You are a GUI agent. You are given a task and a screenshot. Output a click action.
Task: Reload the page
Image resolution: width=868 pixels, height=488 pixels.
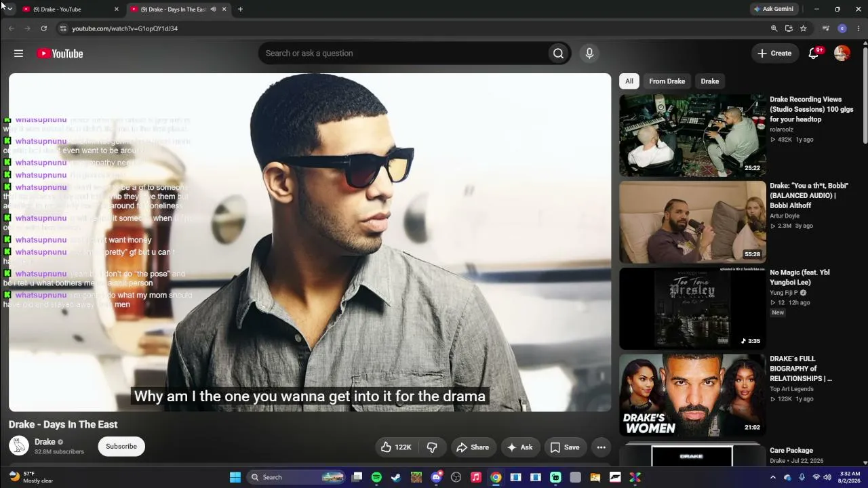(x=43, y=28)
